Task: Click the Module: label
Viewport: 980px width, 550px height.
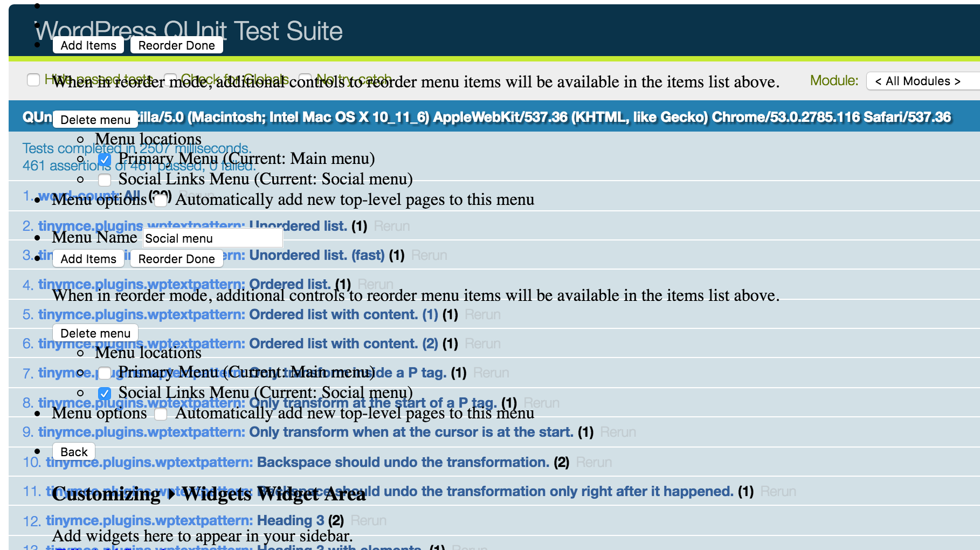Action: tap(834, 80)
